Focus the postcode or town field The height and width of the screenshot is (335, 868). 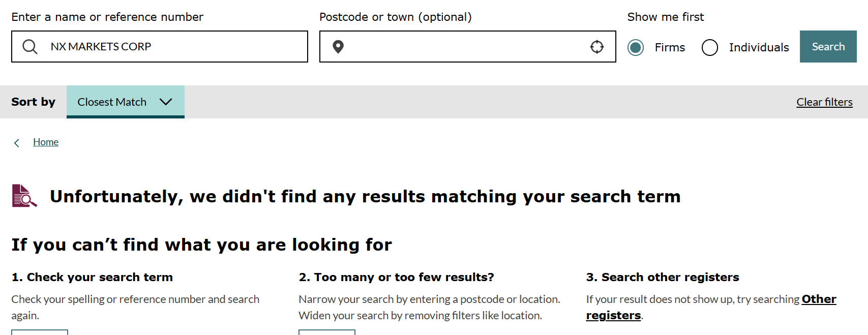(468, 46)
